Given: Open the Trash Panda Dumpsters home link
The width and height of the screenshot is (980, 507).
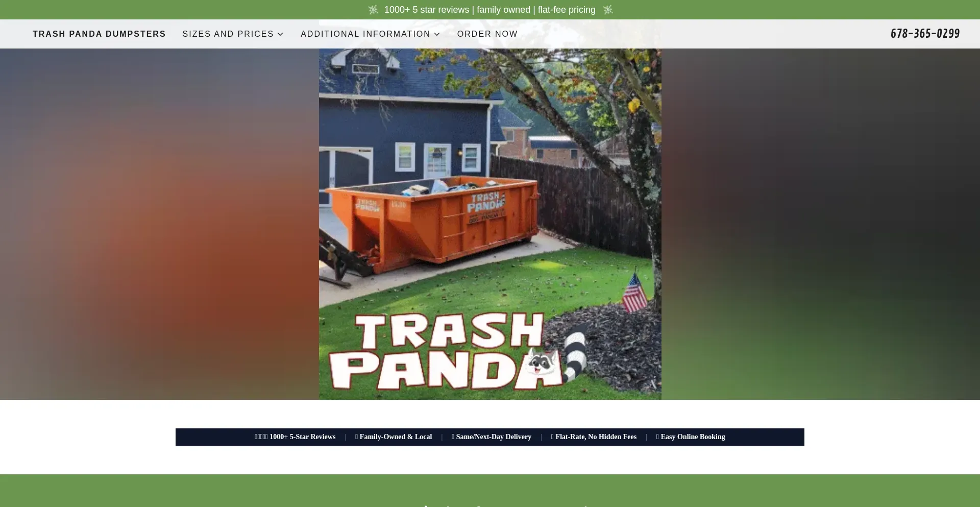Looking at the screenshot, I should (x=99, y=34).
